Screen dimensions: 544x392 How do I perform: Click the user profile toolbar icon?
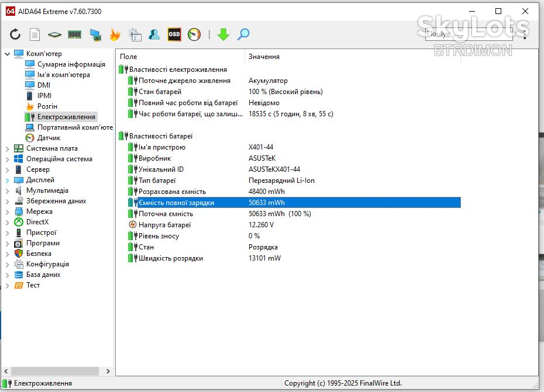(x=154, y=34)
